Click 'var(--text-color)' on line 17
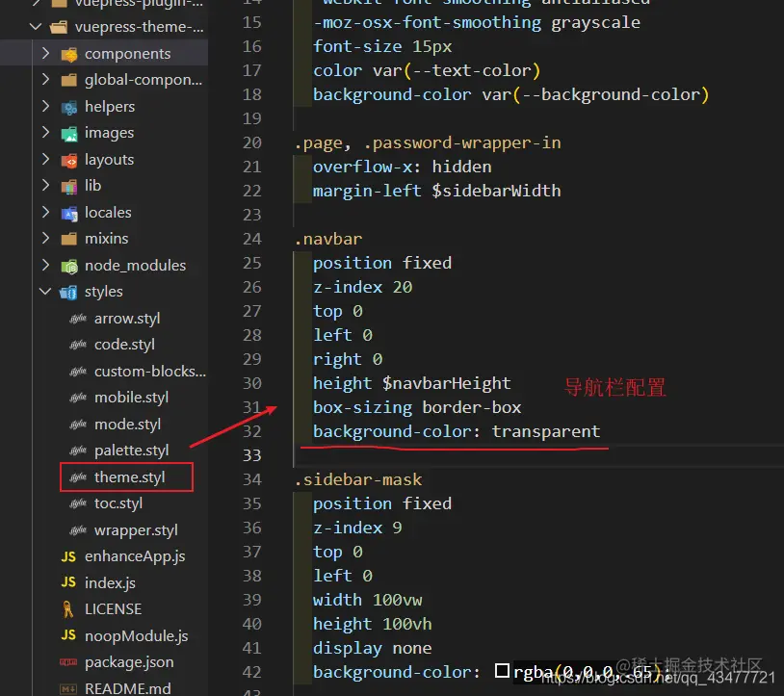This screenshot has height=696, width=784. coord(457,71)
